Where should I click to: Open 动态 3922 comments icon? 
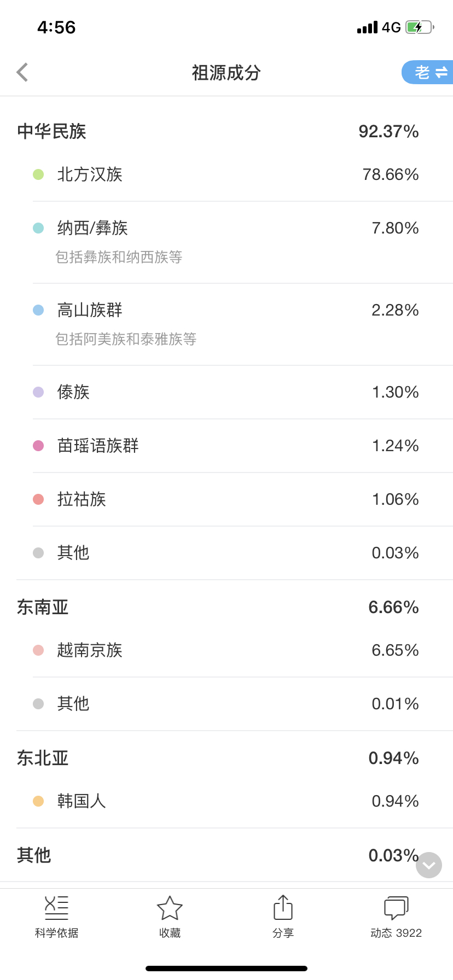(x=396, y=908)
